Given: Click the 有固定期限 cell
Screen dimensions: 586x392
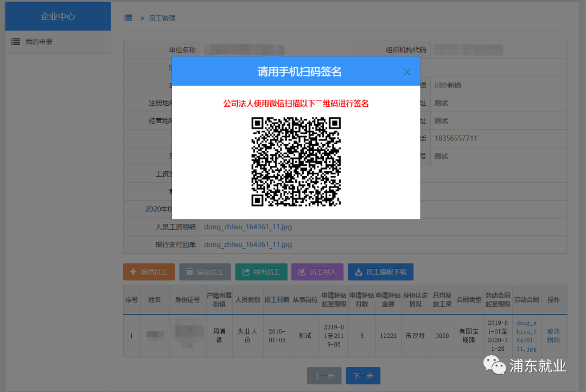Looking at the screenshot, I should coord(469,336).
